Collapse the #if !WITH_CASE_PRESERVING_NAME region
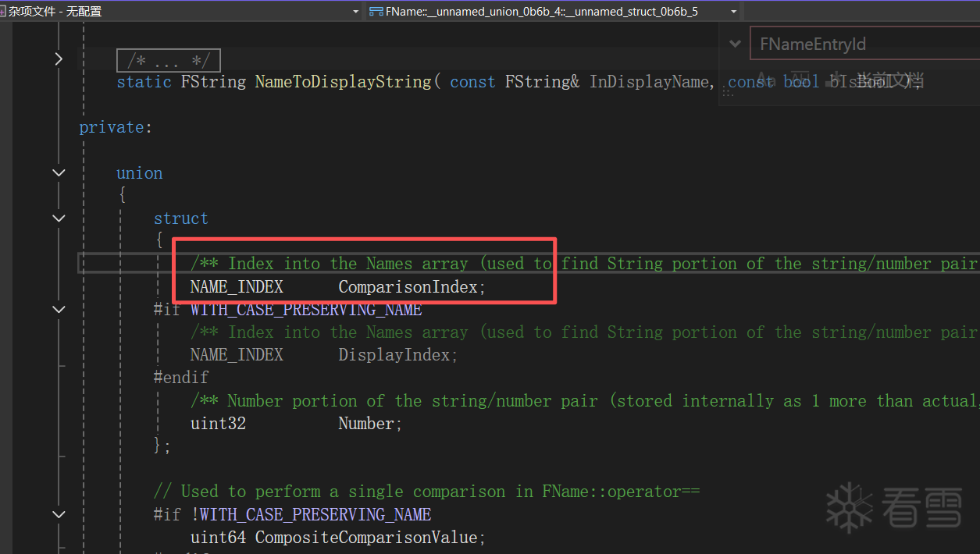Image resolution: width=980 pixels, height=554 pixels. tap(59, 514)
